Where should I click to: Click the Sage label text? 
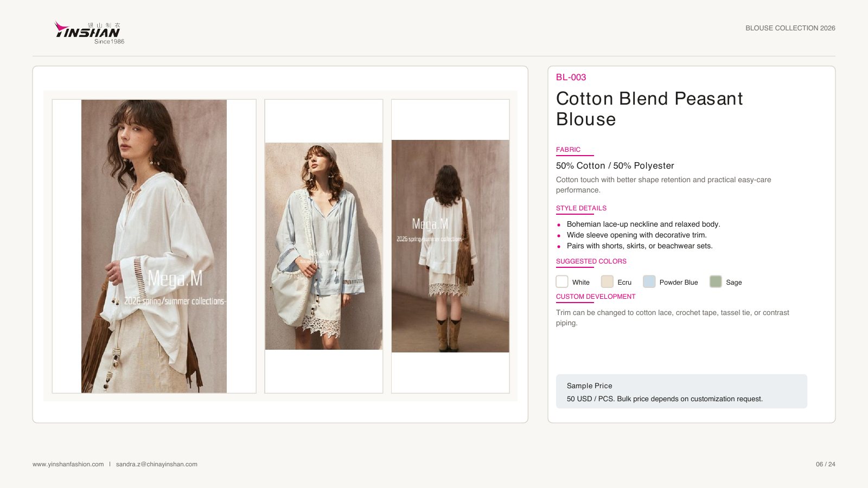pyautogui.click(x=734, y=282)
